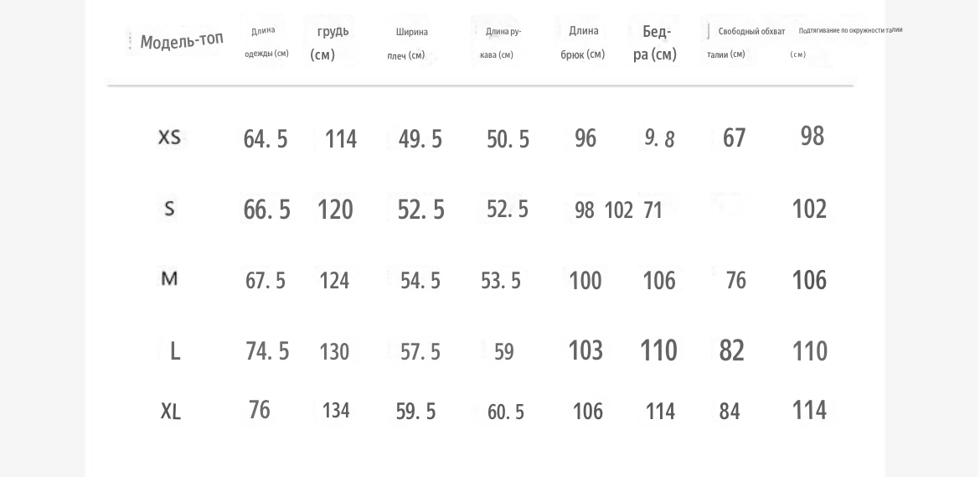Click the M size row label
The height and width of the screenshot is (477, 980).
(x=169, y=278)
